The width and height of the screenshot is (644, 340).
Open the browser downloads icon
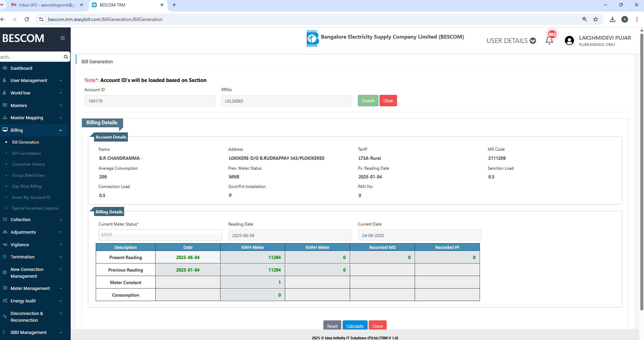coord(613,19)
